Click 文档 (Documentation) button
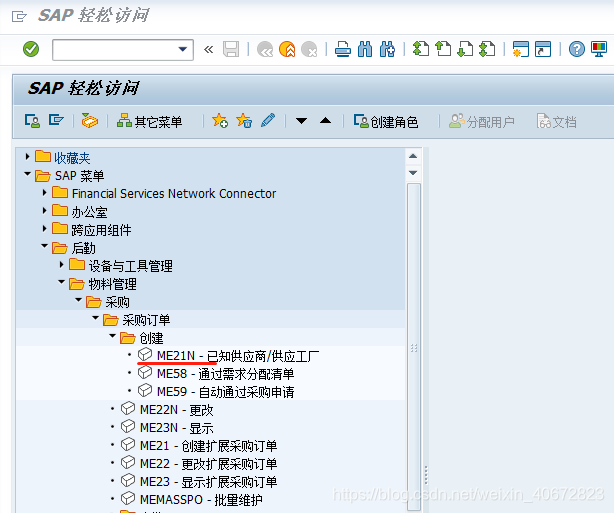 [556, 122]
